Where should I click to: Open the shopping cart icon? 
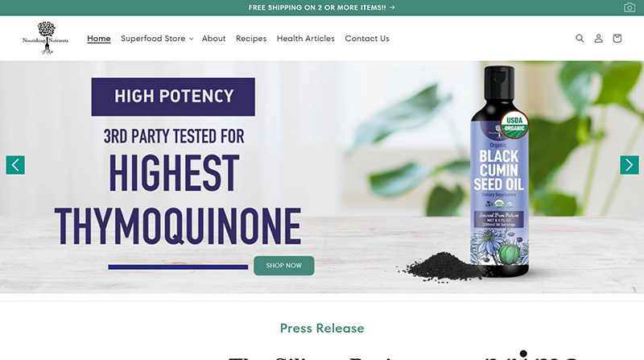617,38
